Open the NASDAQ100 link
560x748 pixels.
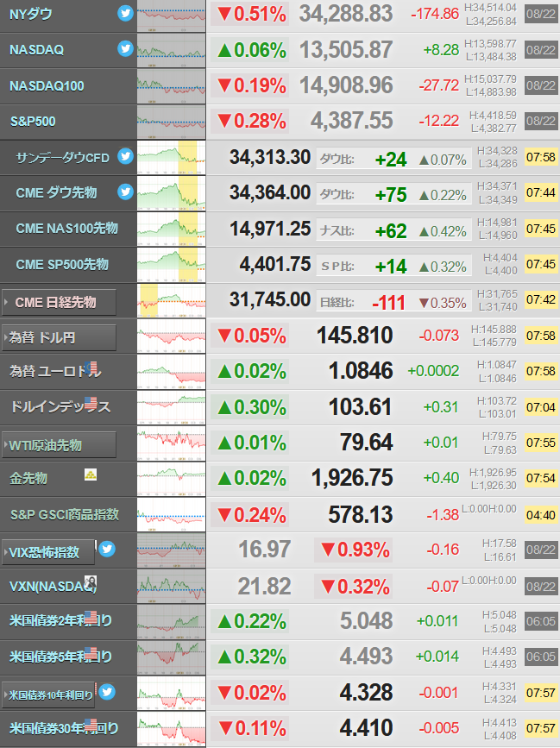click(x=47, y=86)
